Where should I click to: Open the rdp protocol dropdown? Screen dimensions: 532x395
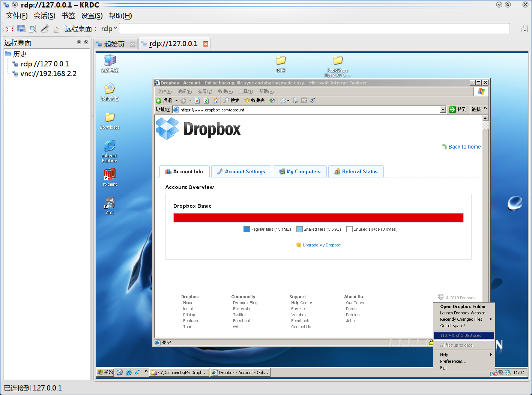[109, 29]
